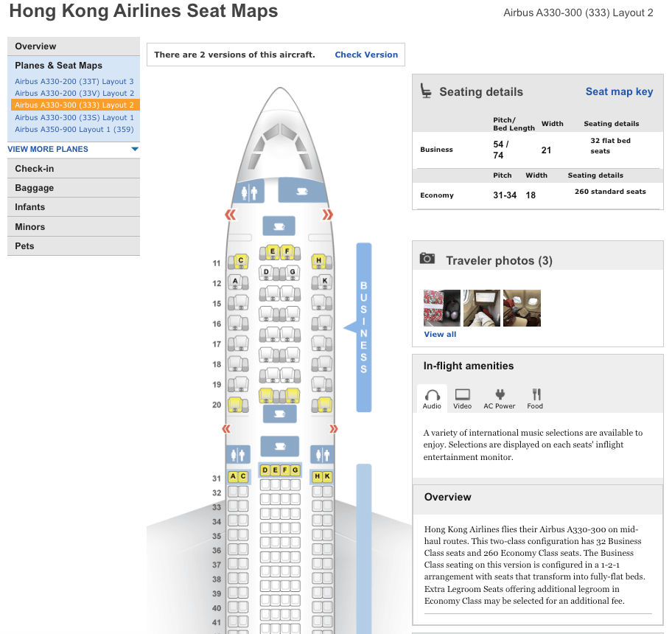This screenshot has width=672, height=634.
Task: Click the front lavatory icon near the nose
Action: point(249,192)
